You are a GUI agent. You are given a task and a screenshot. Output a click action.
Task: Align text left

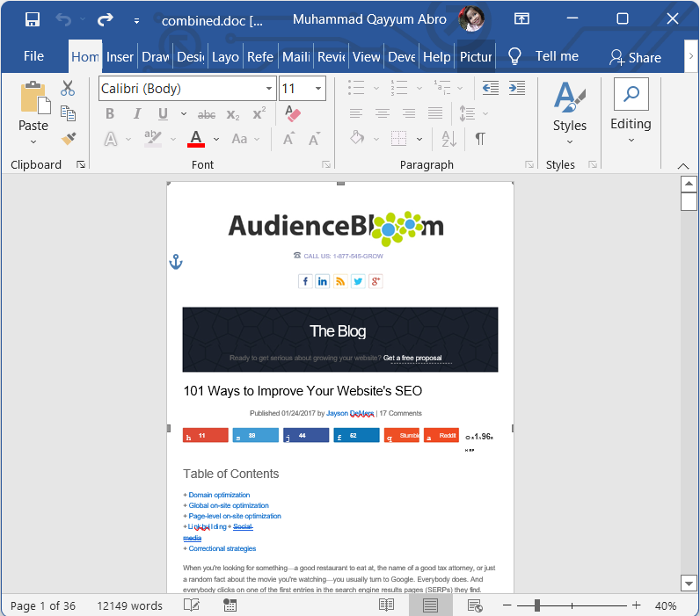tap(356, 113)
